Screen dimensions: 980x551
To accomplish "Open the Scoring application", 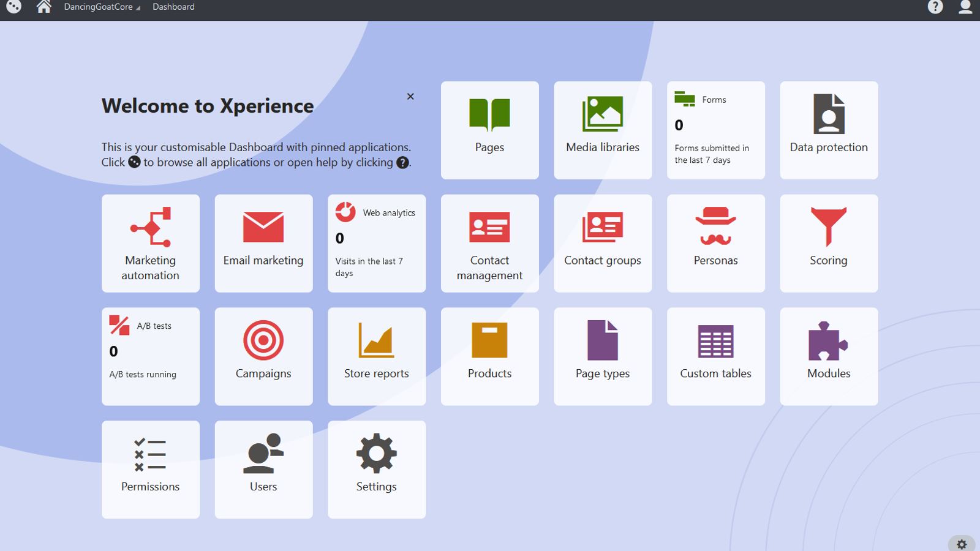I will (829, 243).
